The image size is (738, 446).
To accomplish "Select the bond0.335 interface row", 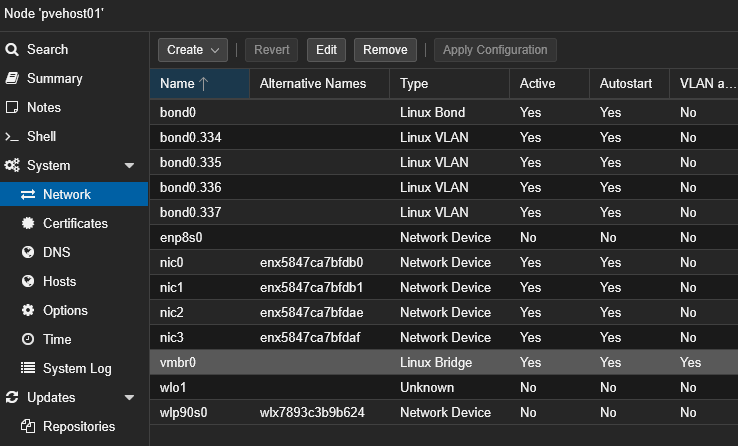I will pyautogui.click(x=444, y=162).
